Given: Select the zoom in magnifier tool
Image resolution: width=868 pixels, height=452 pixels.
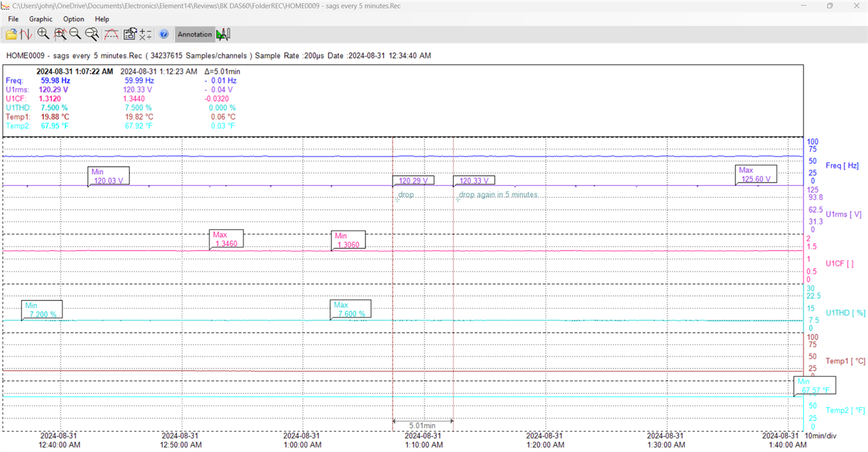Looking at the screenshot, I should coord(43,34).
